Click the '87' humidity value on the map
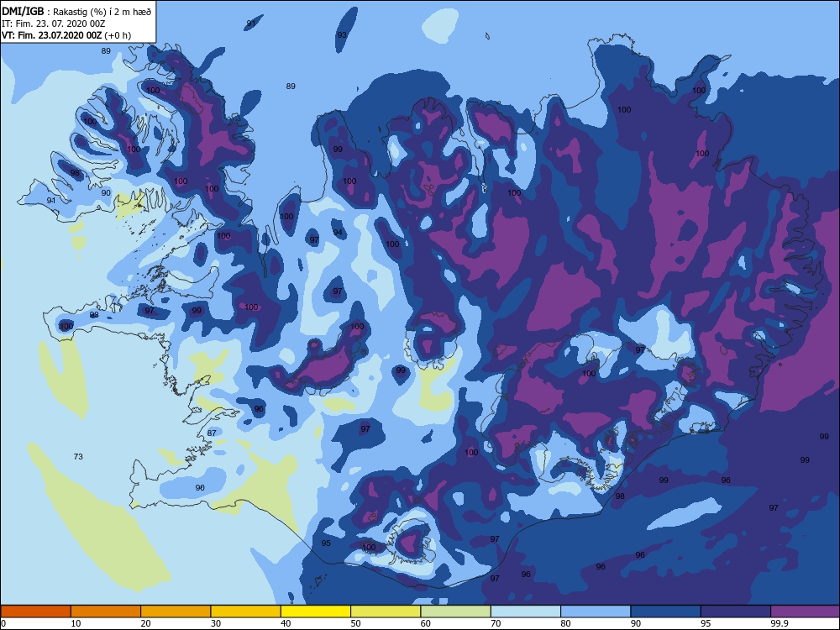 pos(213,433)
